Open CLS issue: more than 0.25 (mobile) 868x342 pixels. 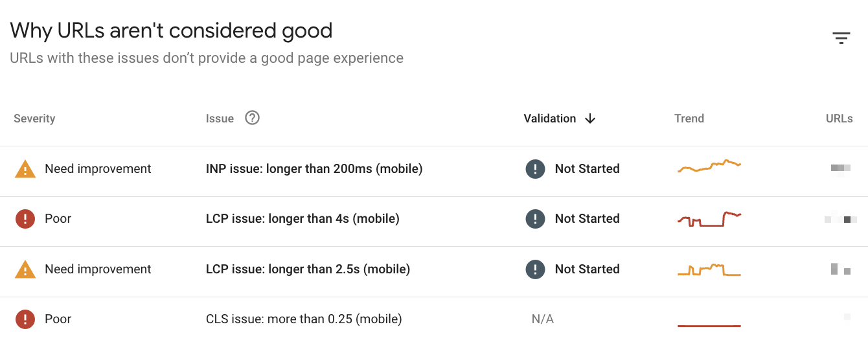(x=304, y=319)
